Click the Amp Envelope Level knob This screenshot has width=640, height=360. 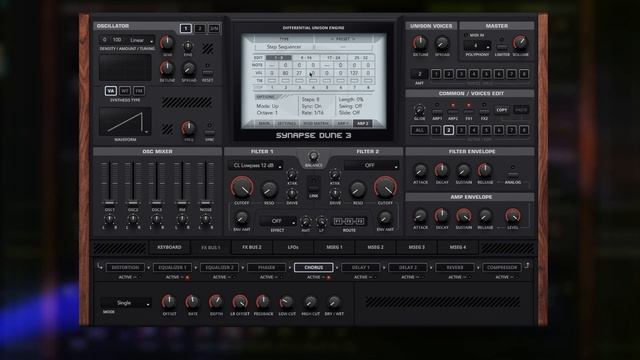(513, 216)
